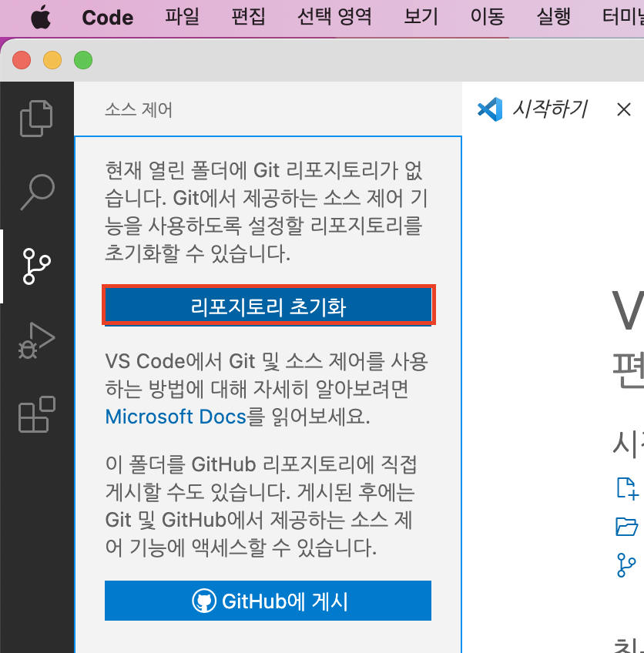Click the 리포지토리 초기화 button

click(268, 306)
